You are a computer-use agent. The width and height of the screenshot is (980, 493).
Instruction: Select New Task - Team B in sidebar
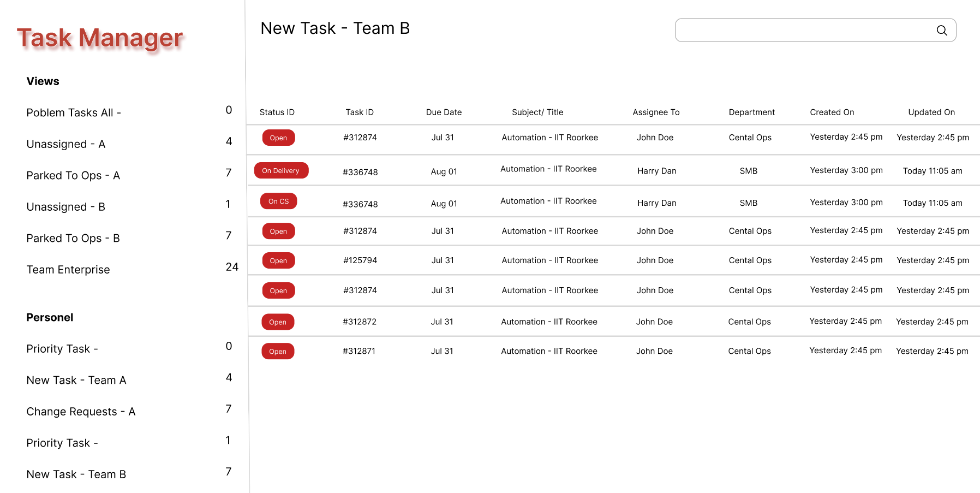[x=76, y=474]
